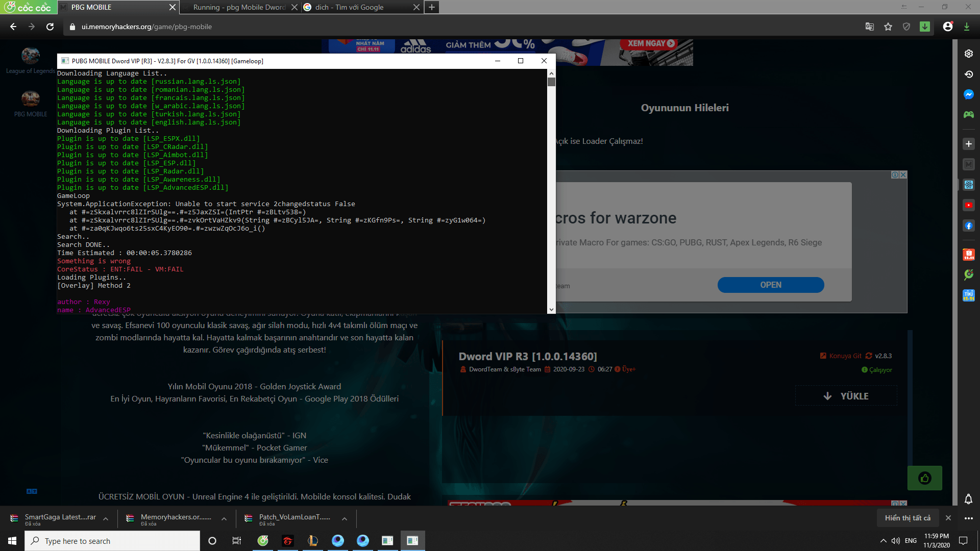This screenshot has width=980, height=551.
Task: Reload the current page
Action: pyautogui.click(x=50, y=27)
